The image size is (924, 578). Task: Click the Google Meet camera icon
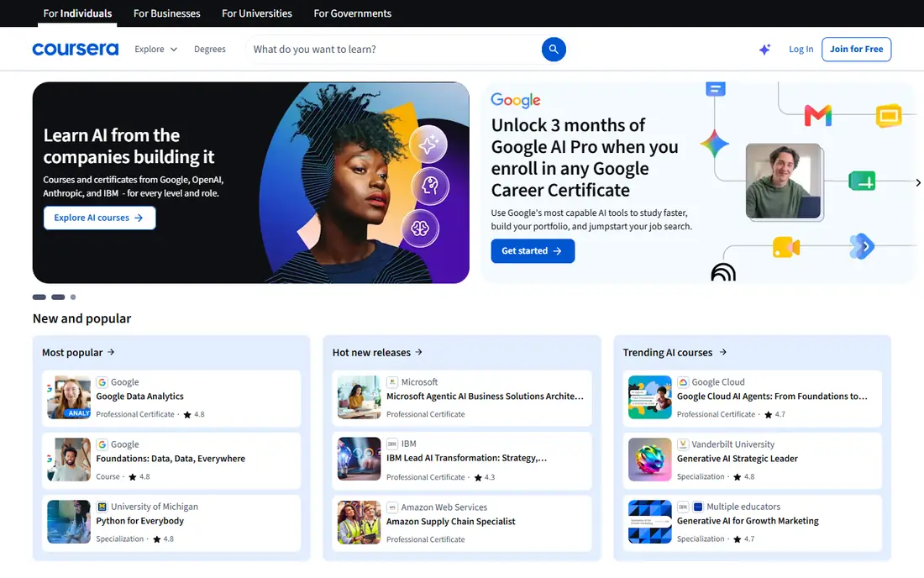pos(786,248)
